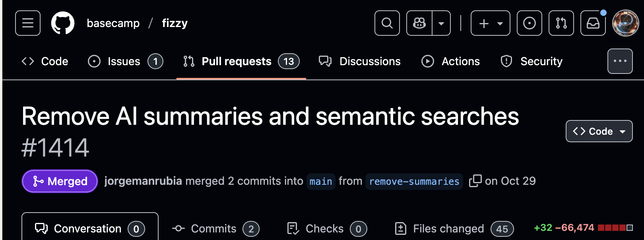Expand the create new plus dropdown
This screenshot has width=644, height=240.
point(490,23)
